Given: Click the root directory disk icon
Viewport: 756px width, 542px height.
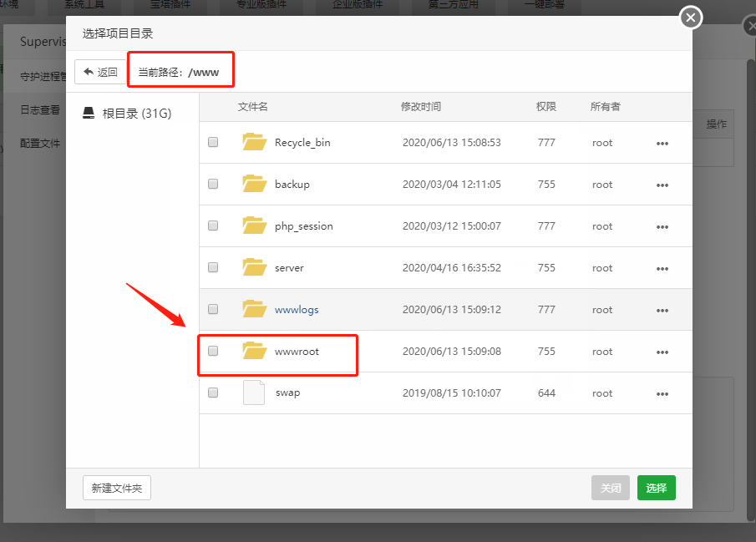Looking at the screenshot, I should point(89,113).
